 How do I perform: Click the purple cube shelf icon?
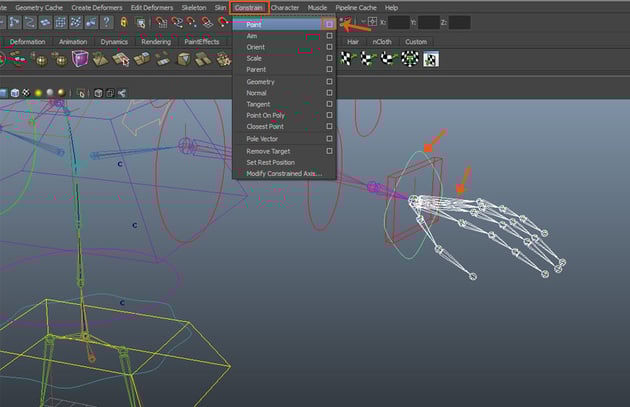(x=81, y=59)
